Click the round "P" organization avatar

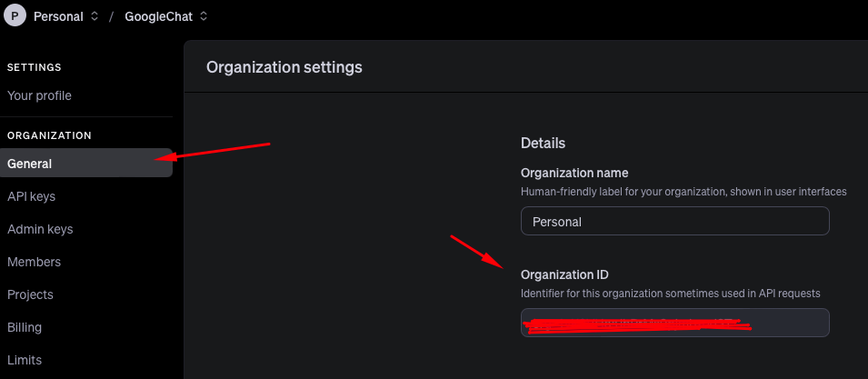(x=15, y=16)
